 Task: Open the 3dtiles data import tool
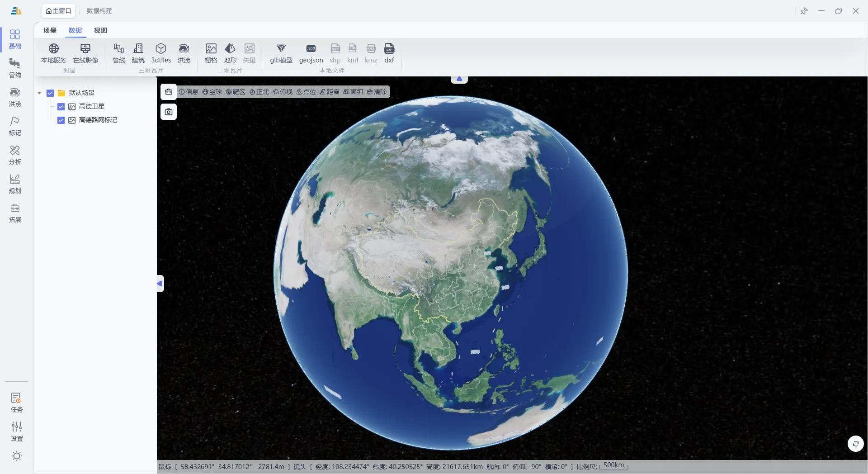pyautogui.click(x=160, y=49)
